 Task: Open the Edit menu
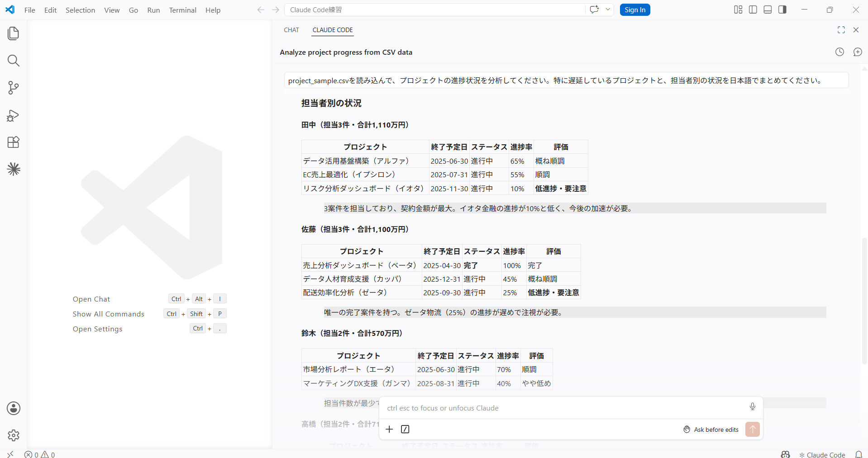pyautogui.click(x=50, y=10)
